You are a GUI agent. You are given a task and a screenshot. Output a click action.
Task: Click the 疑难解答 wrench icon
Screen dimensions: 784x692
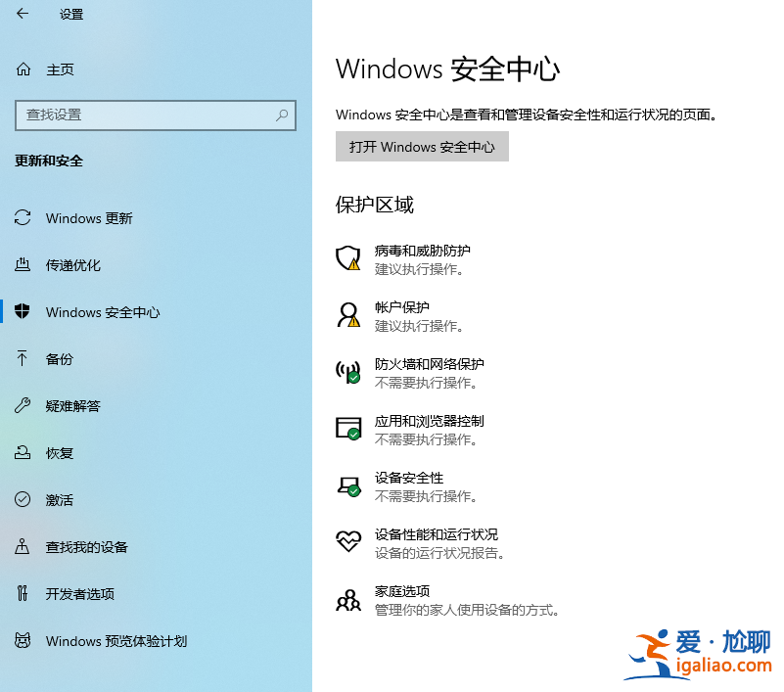[22, 406]
